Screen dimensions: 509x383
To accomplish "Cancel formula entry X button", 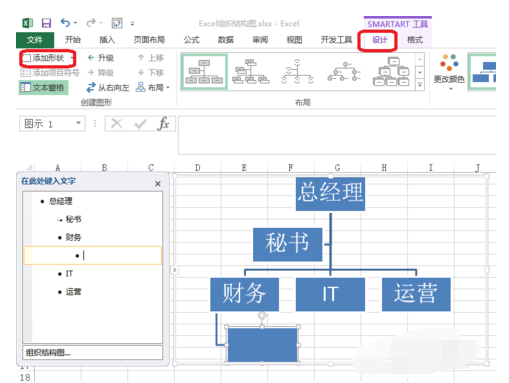I will [x=116, y=124].
